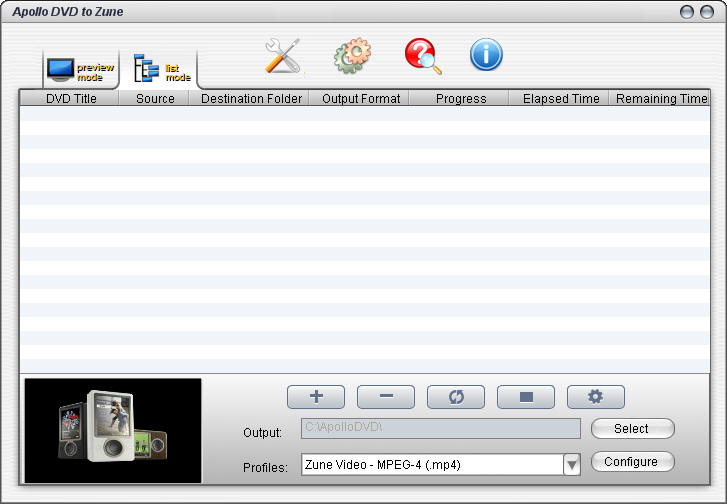This screenshot has height=504, width=727.
Task: Switch to list mode tab
Action: coord(159,69)
